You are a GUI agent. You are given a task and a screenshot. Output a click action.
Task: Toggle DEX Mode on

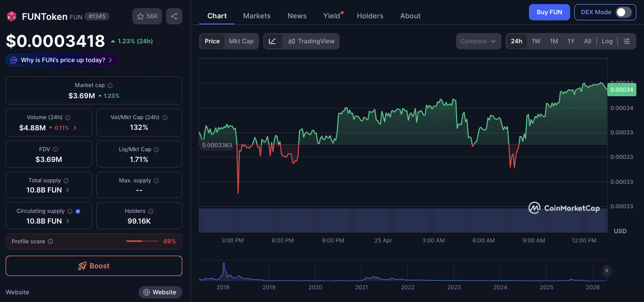625,12
